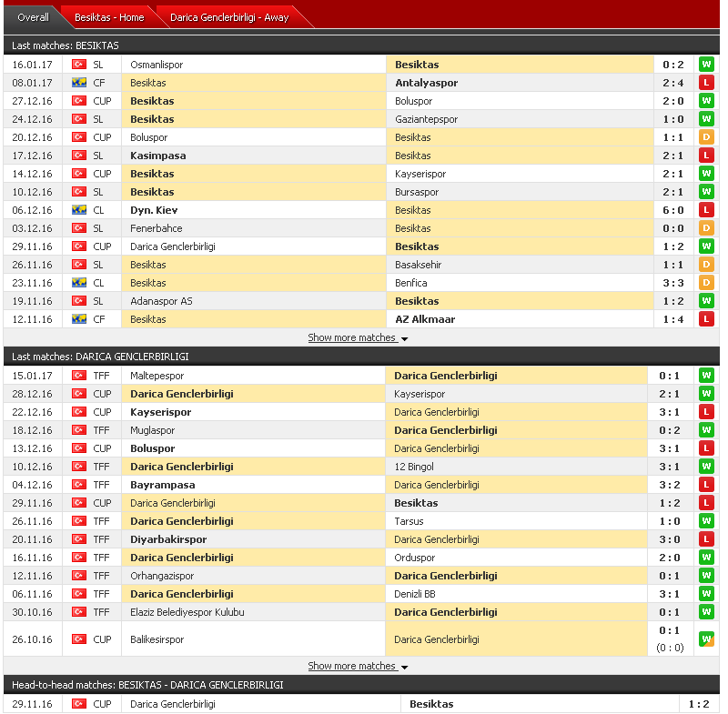Click the W icon on 27.12.16 Boluspor row
Screen dimensions: 728x714
[x=706, y=101]
